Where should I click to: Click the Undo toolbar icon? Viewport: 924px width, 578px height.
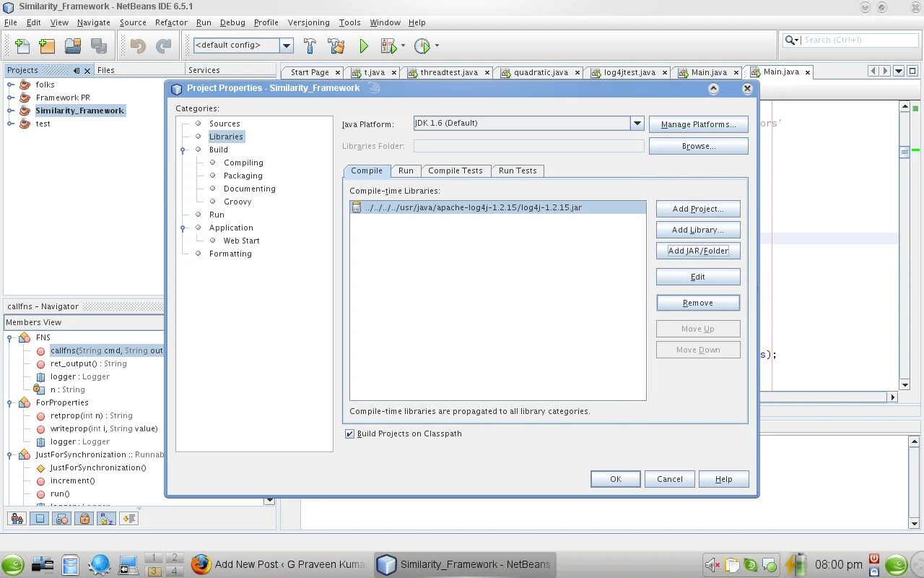[x=138, y=46]
